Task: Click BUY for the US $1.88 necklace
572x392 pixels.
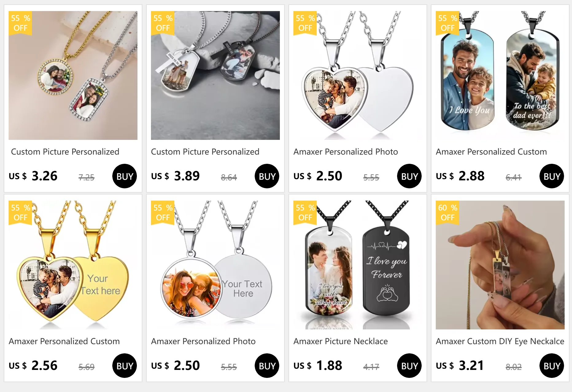Action: click(x=409, y=366)
